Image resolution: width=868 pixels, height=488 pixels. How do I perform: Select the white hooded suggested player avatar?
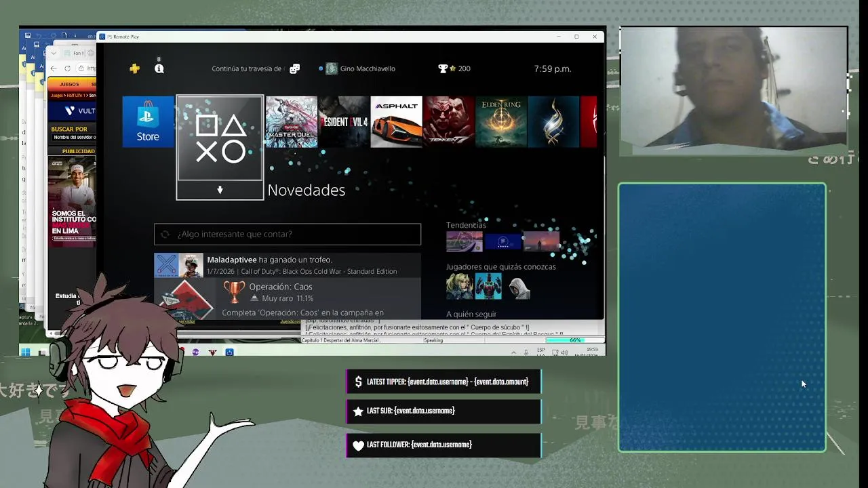(x=518, y=286)
